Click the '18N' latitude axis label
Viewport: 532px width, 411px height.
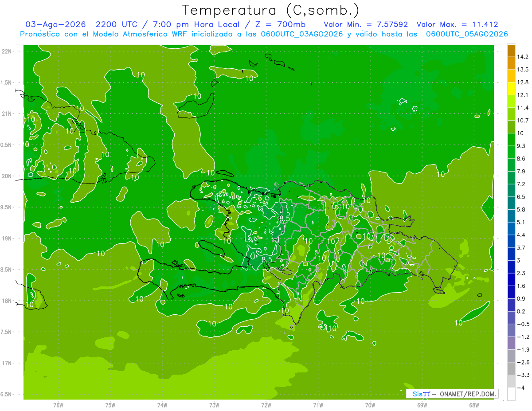point(7,301)
